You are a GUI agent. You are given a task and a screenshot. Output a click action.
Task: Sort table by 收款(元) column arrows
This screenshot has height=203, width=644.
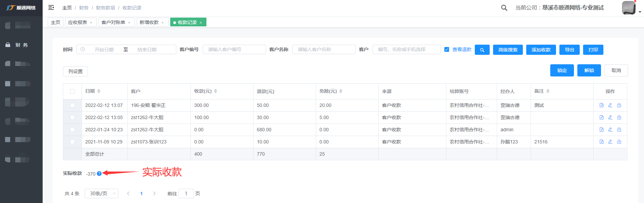coord(216,91)
